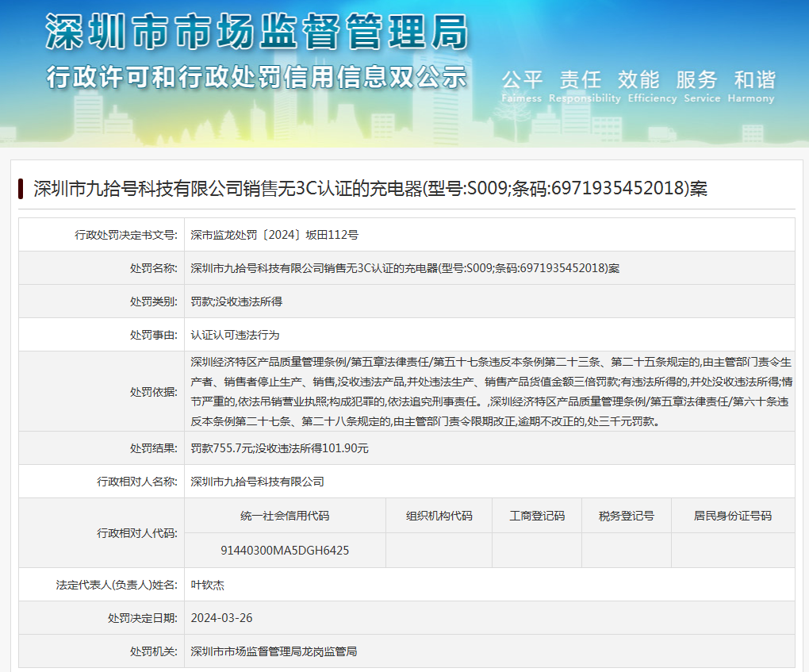Viewport: 809px width, 672px height.
Task: Select company name in 行政相对人名称 row
Action: 258,482
